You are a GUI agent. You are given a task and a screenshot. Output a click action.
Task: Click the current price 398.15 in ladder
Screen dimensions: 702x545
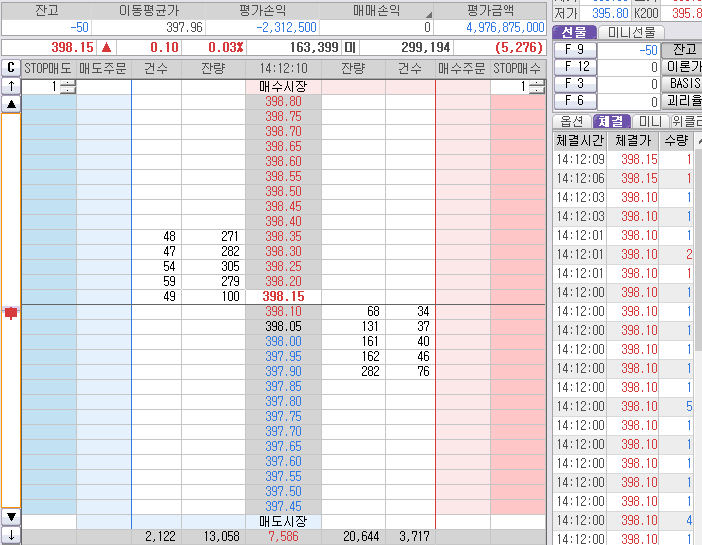(283, 296)
